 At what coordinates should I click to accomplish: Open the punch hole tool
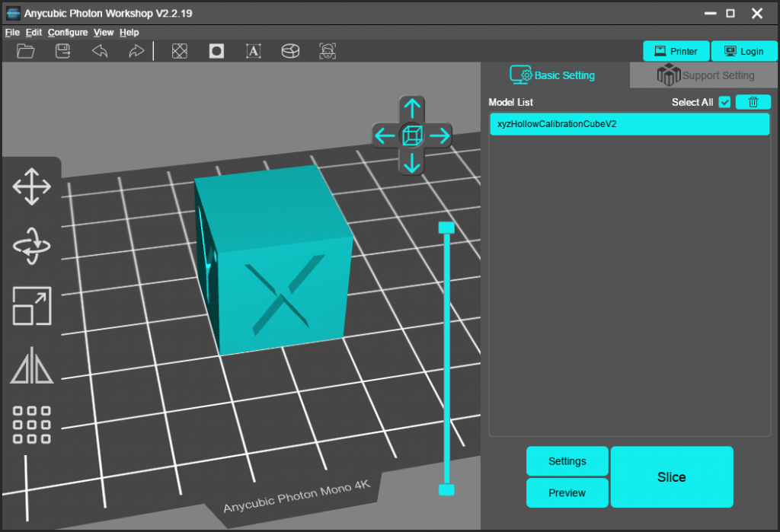point(216,51)
